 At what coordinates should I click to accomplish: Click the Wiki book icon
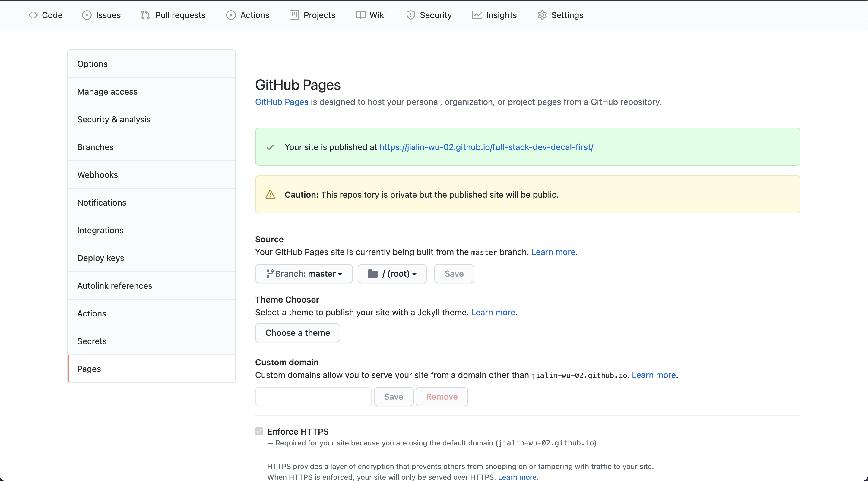click(360, 15)
